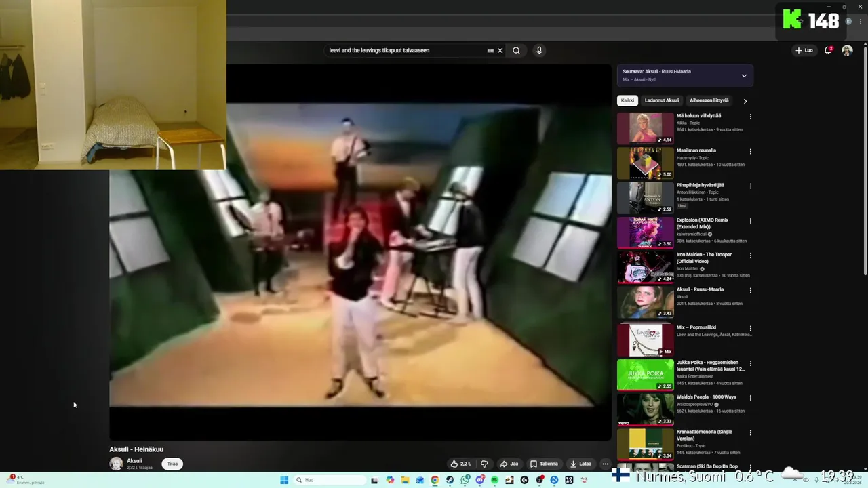Show more filter chips with right arrow

coord(745,101)
